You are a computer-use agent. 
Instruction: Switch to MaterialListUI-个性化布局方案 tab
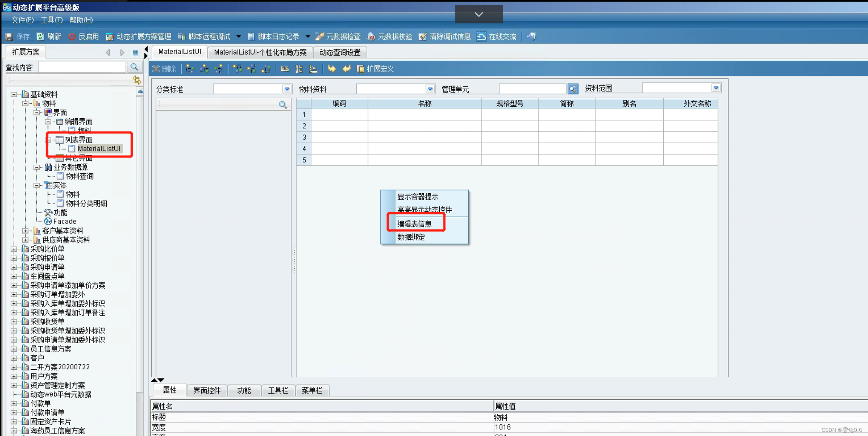coord(260,52)
